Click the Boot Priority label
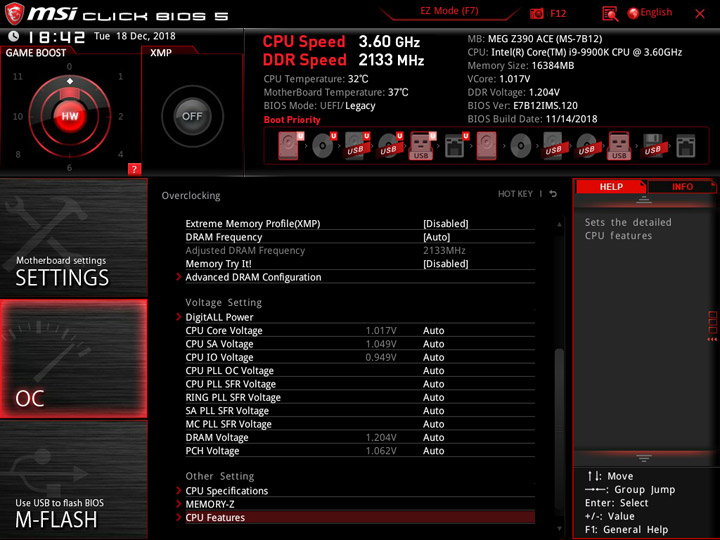Screen dimensions: 720x540 [x=292, y=120]
